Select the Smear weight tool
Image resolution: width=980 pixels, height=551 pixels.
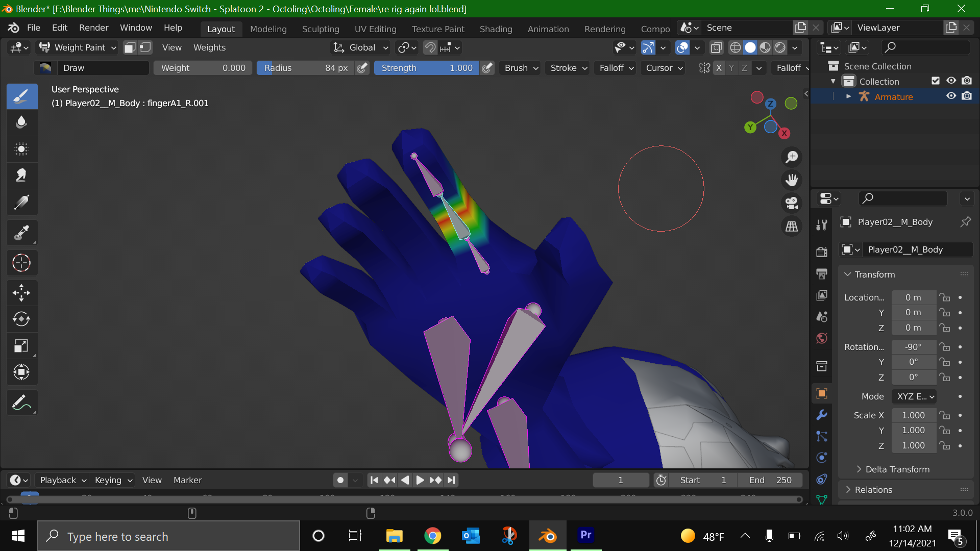pos(21,176)
